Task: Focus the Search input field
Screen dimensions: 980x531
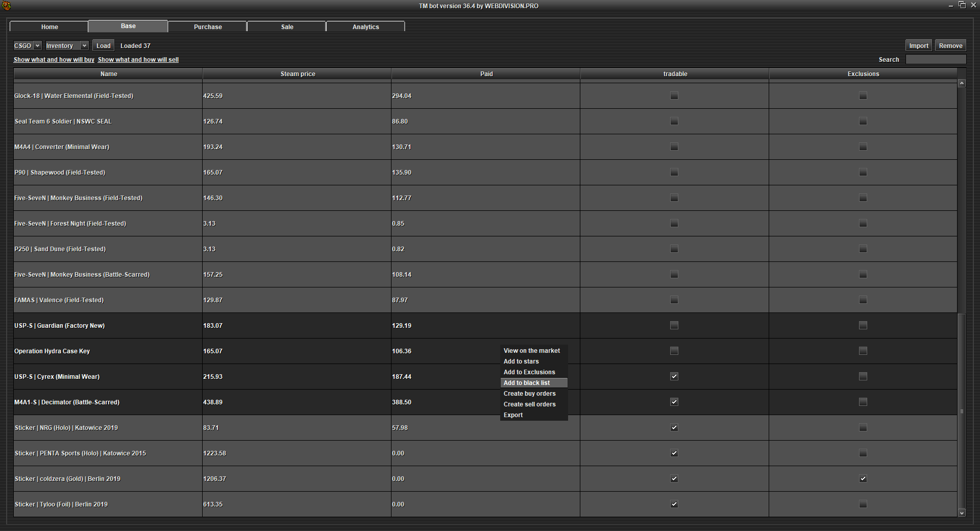Action: pos(936,60)
